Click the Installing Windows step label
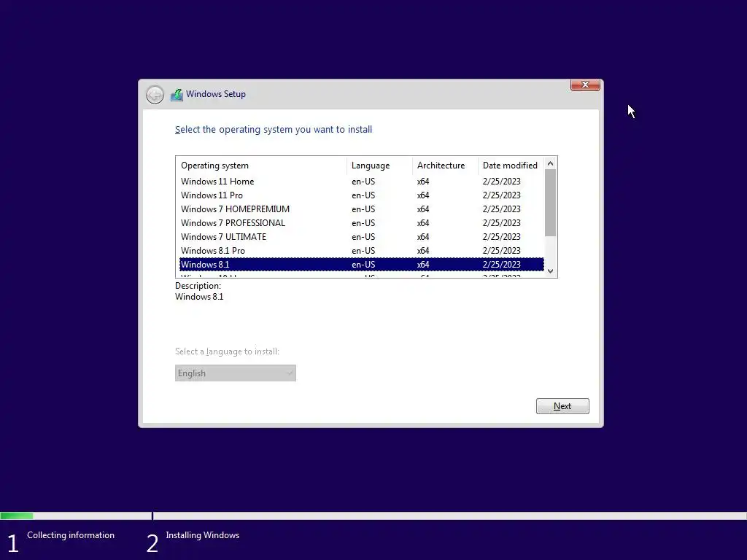The image size is (747, 560). pos(203,535)
